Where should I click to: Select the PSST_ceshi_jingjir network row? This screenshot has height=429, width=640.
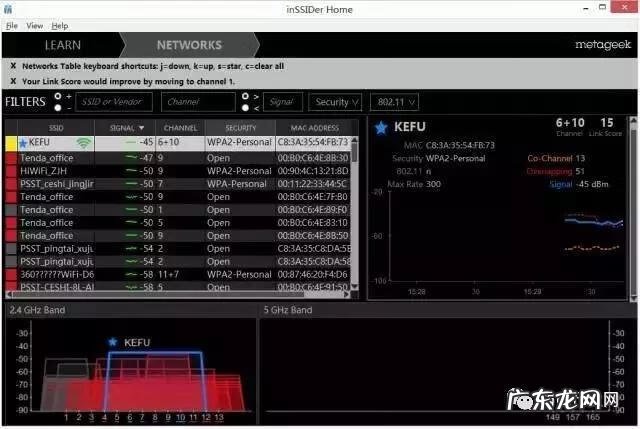point(178,184)
